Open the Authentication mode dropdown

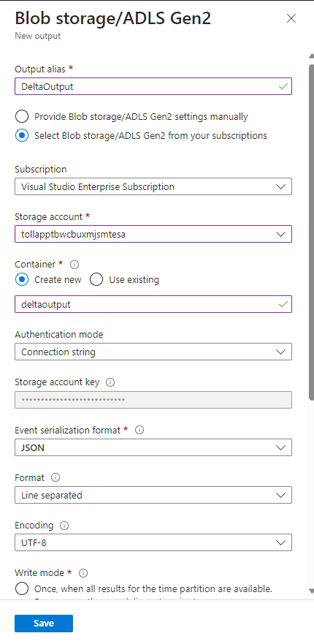[153, 352]
